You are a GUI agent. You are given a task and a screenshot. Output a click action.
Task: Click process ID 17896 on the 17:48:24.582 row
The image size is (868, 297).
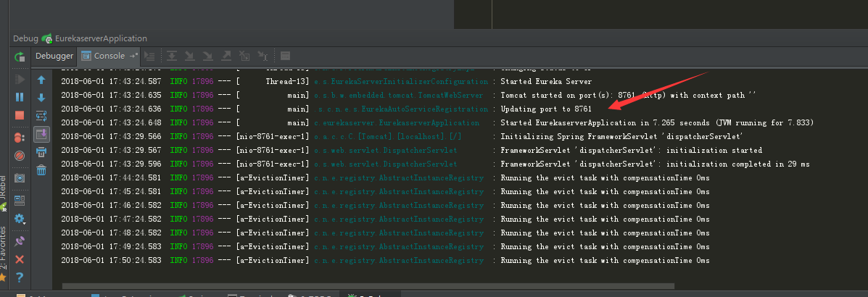tap(202, 233)
